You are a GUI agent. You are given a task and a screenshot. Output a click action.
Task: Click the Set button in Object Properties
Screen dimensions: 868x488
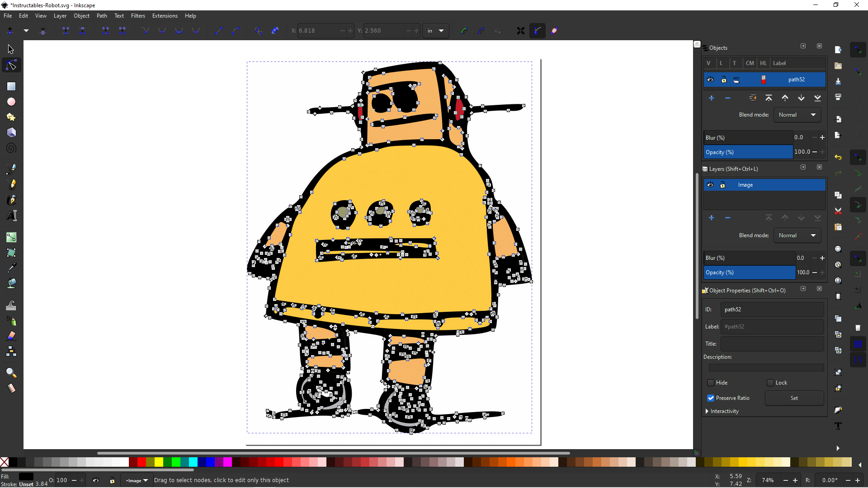[x=794, y=398]
